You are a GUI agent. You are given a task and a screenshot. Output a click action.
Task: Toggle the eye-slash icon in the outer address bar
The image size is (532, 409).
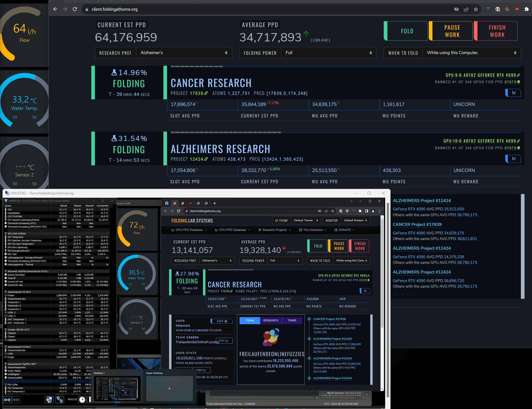[x=456, y=9]
